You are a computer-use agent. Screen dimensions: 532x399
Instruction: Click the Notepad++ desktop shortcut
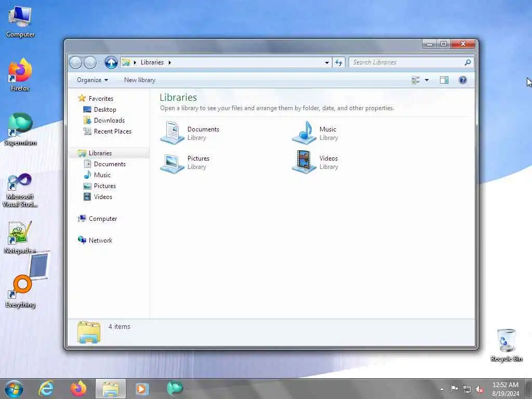[x=20, y=237]
